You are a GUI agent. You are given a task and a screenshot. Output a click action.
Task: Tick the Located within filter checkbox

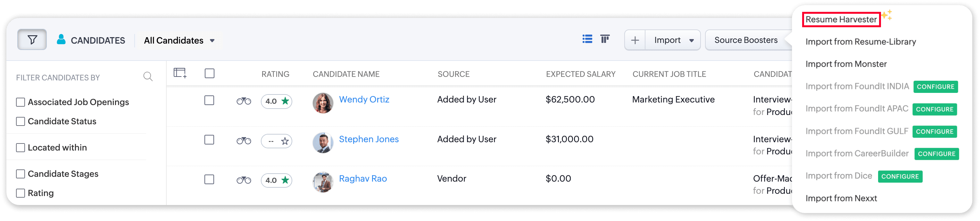point(21,148)
